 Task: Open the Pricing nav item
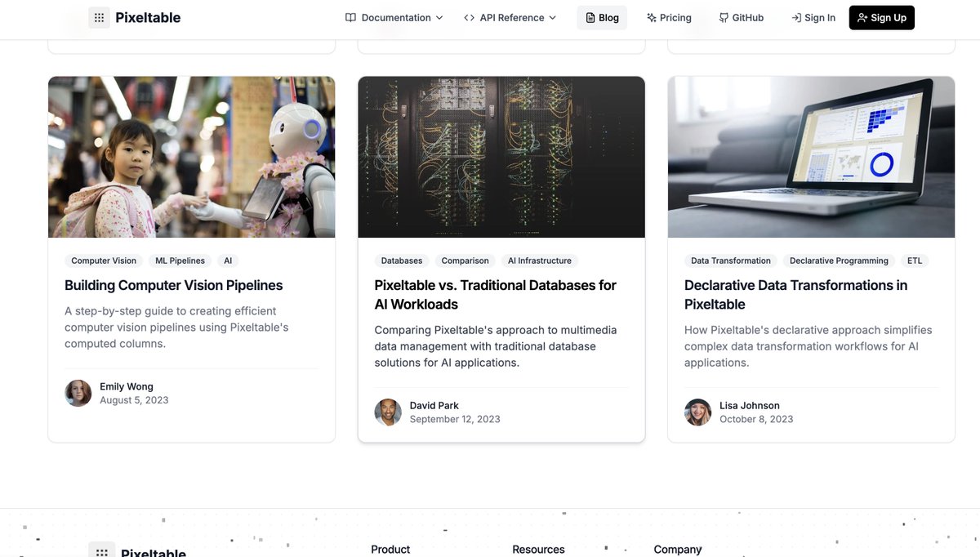(x=669, y=18)
